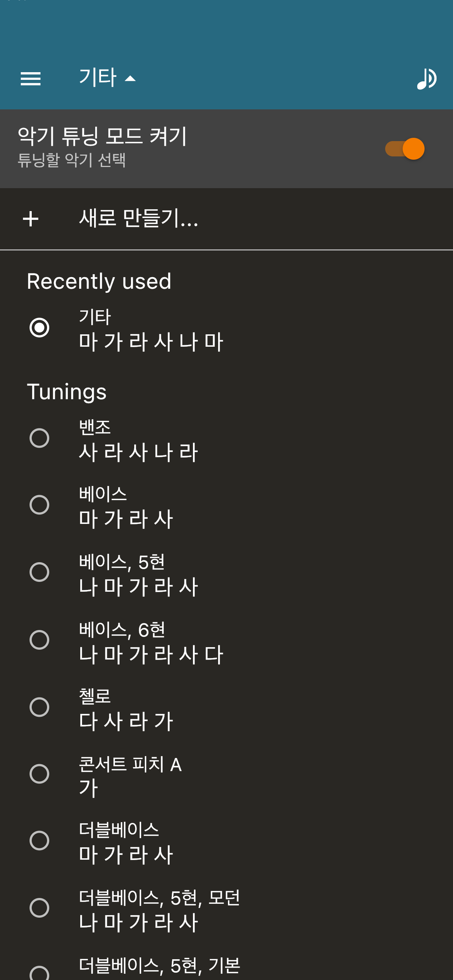Choose the 첼로 tuning radio button

coord(40,707)
